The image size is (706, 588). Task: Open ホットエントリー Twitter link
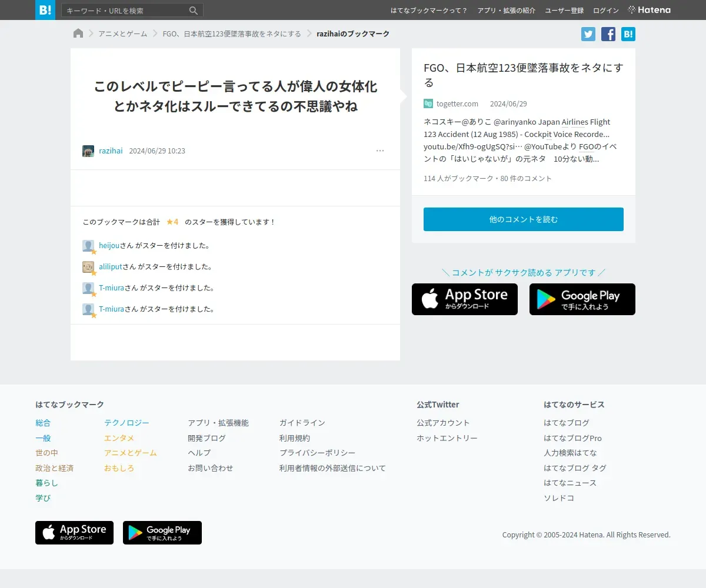pyautogui.click(x=447, y=438)
